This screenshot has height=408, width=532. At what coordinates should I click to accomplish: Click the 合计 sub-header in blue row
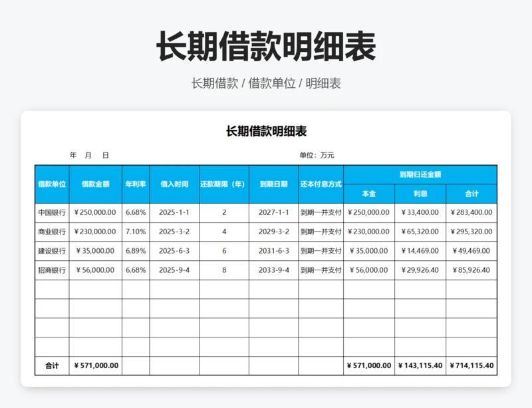pyautogui.click(x=471, y=194)
